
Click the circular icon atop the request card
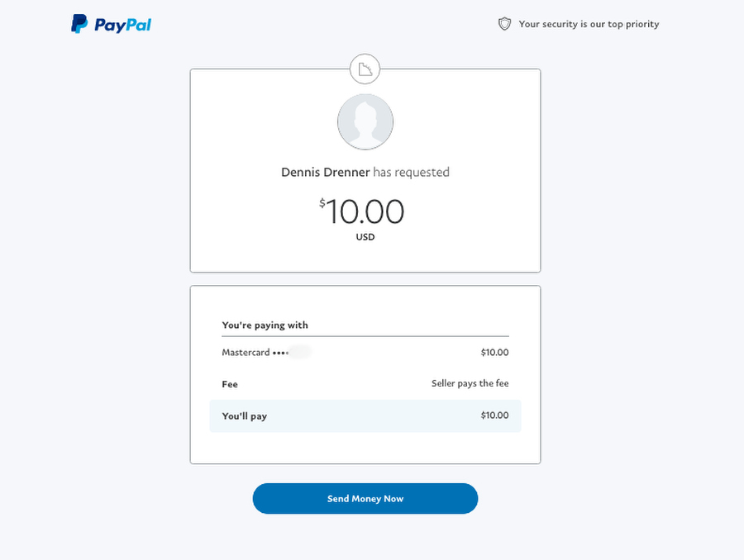365,69
